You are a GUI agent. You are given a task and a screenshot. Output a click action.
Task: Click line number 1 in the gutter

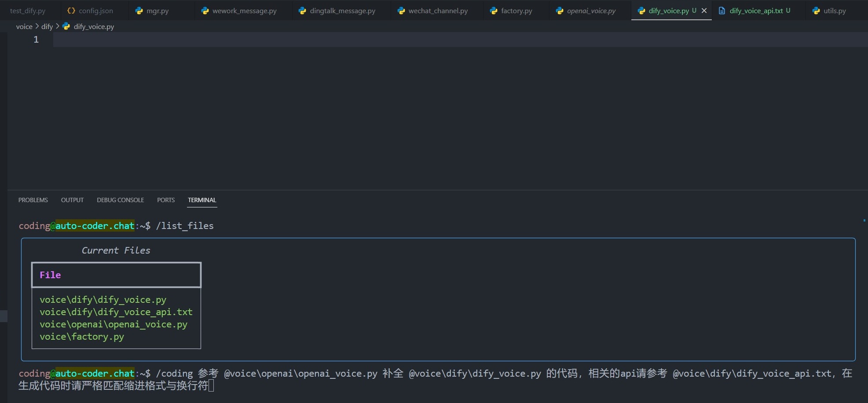pyautogui.click(x=36, y=40)
